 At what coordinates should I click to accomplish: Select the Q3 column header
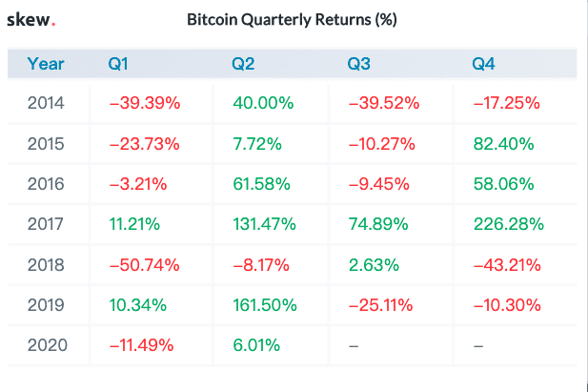pos(359,64)
